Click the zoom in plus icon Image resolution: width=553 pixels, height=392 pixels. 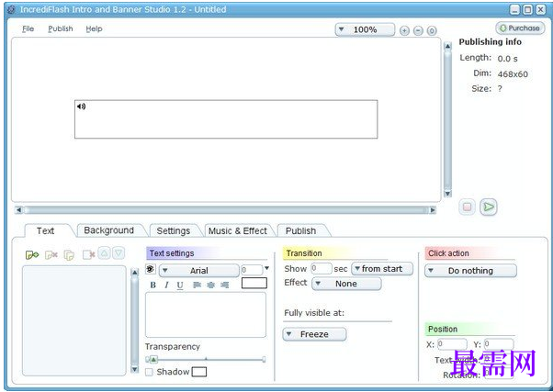coord(404,30)
